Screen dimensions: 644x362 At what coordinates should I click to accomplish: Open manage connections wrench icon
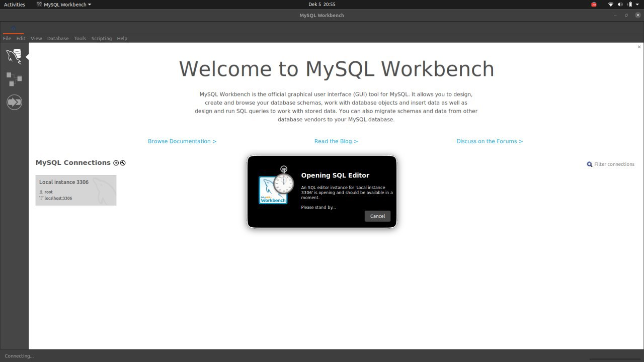click(123, 163)
